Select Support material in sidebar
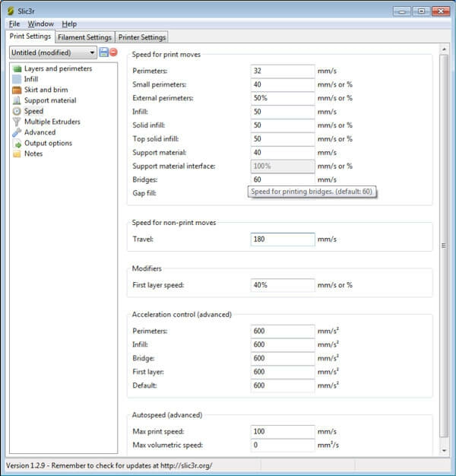This screenshot has height=476, width=456. (x=50, y=100)
